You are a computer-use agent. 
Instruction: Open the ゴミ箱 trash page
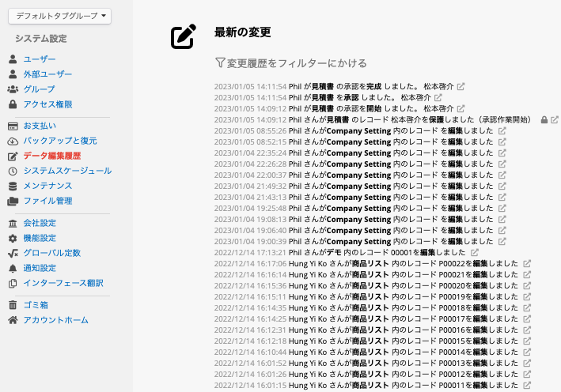coord(36,304)
